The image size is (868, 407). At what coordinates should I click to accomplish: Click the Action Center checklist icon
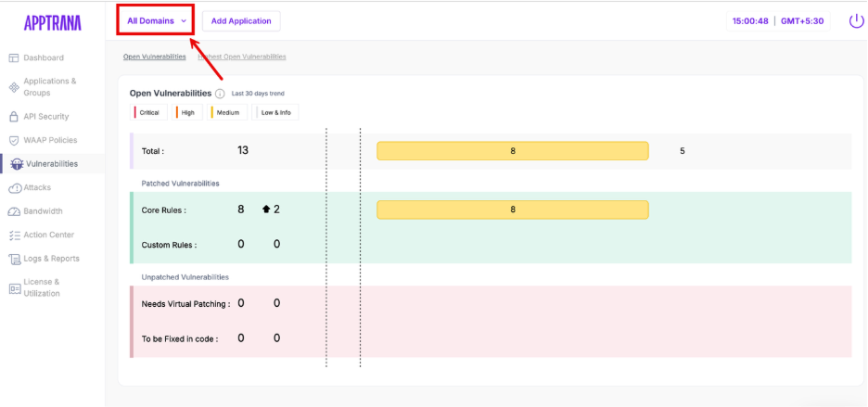click(x=14, y=235)
